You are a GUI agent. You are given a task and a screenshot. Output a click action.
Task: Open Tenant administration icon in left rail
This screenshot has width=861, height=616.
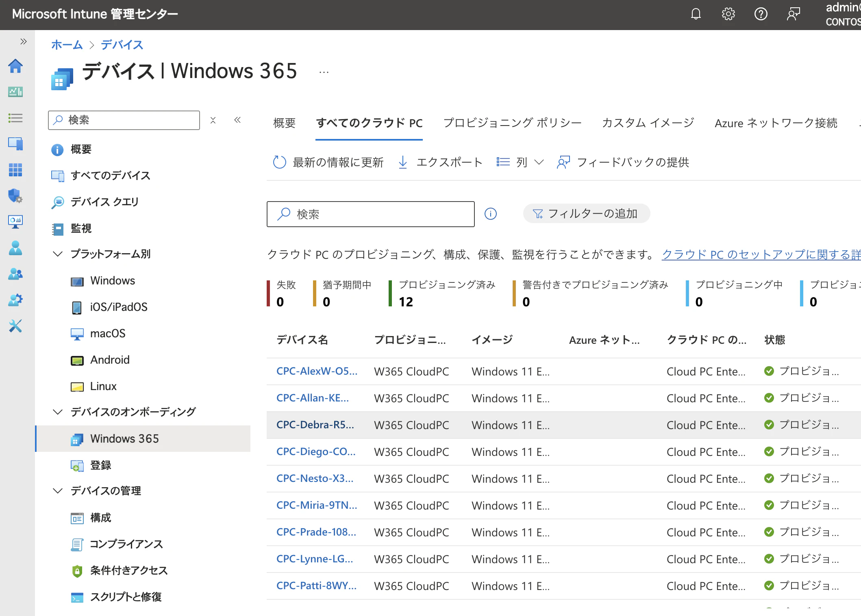point(15,300)
